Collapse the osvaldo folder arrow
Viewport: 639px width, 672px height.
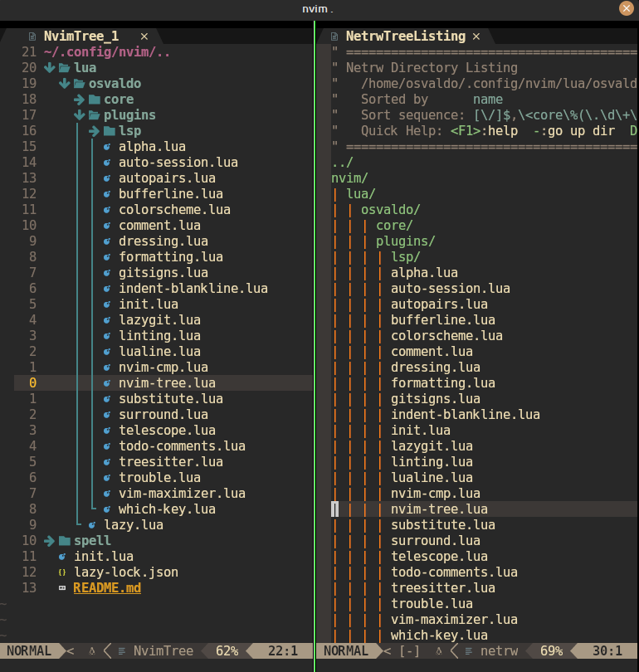(x=64, y=84)
